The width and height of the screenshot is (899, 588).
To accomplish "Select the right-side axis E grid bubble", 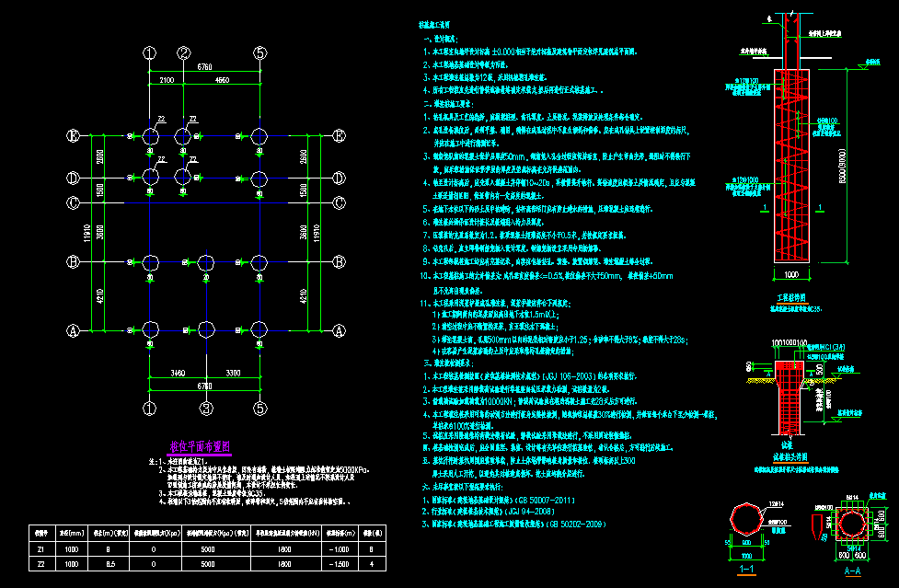I will tap(339, 136).
